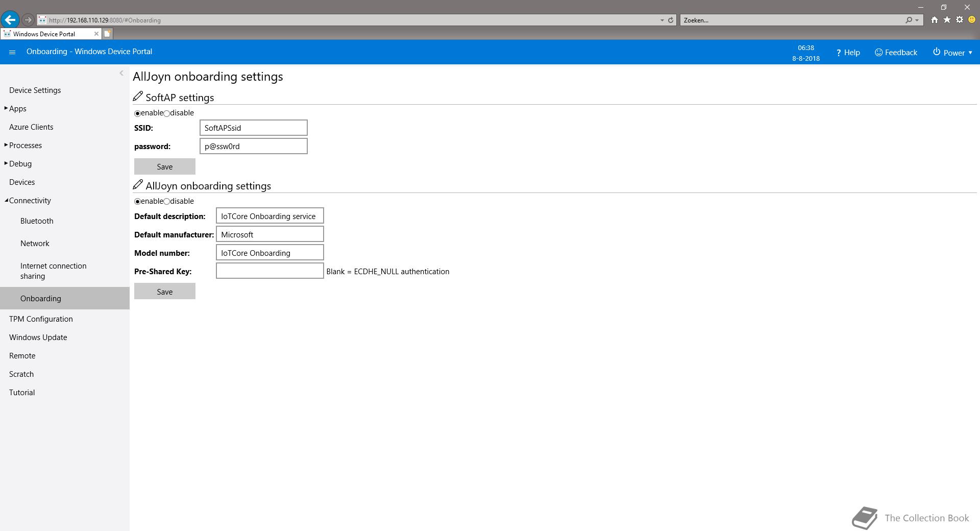Click the AllJoyn onboarding settings pencil icon
Viewport: 980px width, 531px height.
(x=138, y=185)
